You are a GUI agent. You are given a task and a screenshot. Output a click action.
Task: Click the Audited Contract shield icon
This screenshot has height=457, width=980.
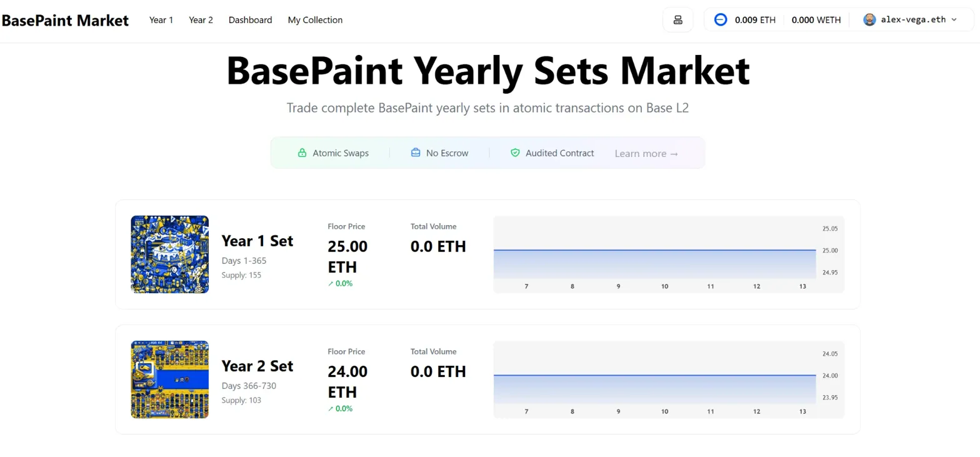tap(515, 153)
